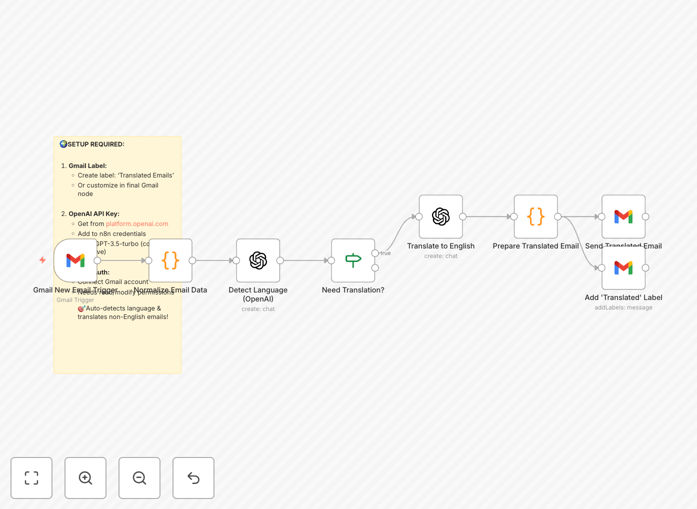Click the 'Translate to English' node label
697x509 pixels.
click(x=441, y=246)
